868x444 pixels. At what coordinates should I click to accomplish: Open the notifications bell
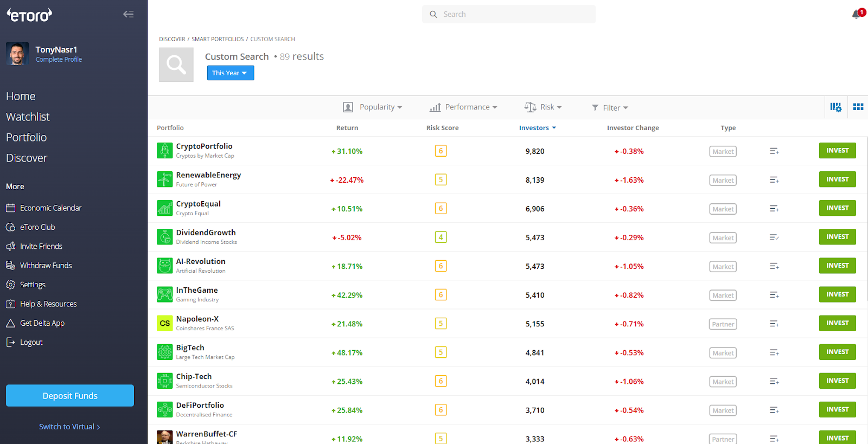[x=857, y=14]
